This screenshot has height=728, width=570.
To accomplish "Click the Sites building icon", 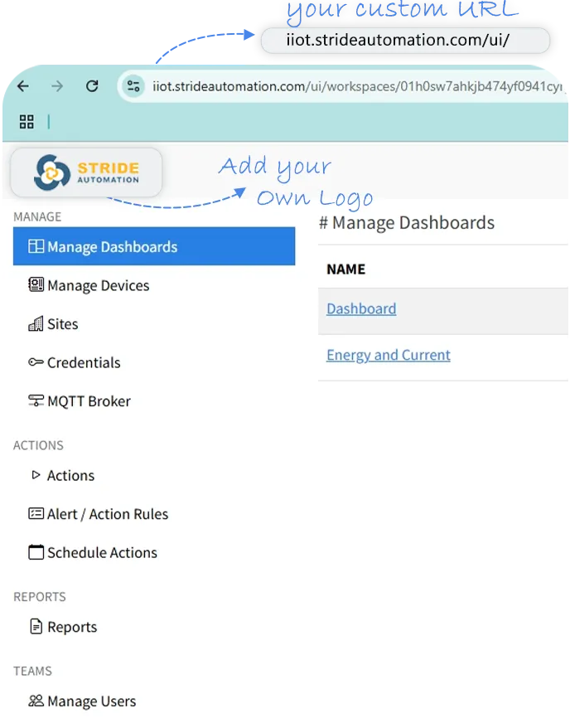I will click(36, 324).
